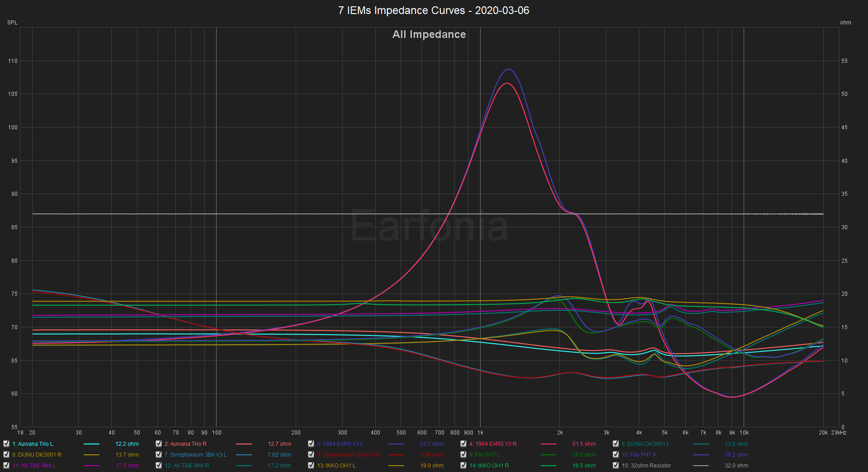The height and width of the screenshot is (472, 868).
Task: Click the pink-red line swatch for 1964 EARS V3 R
Action: (548, 444)
